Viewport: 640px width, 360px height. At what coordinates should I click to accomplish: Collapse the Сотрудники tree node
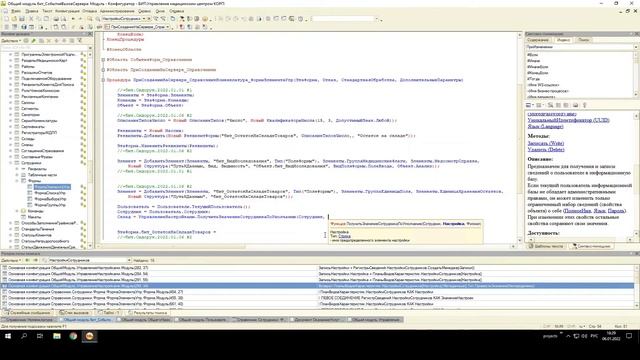[11, 163]
